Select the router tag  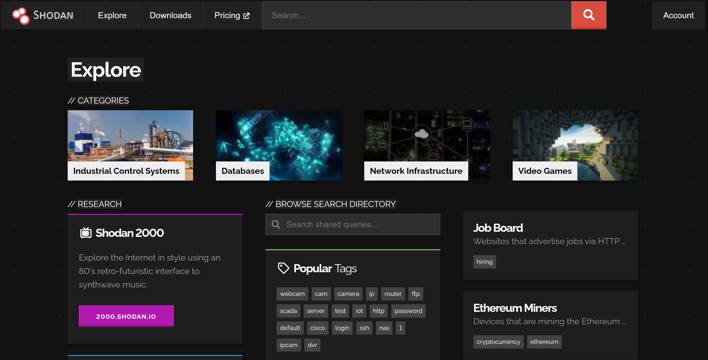[393, 294]
